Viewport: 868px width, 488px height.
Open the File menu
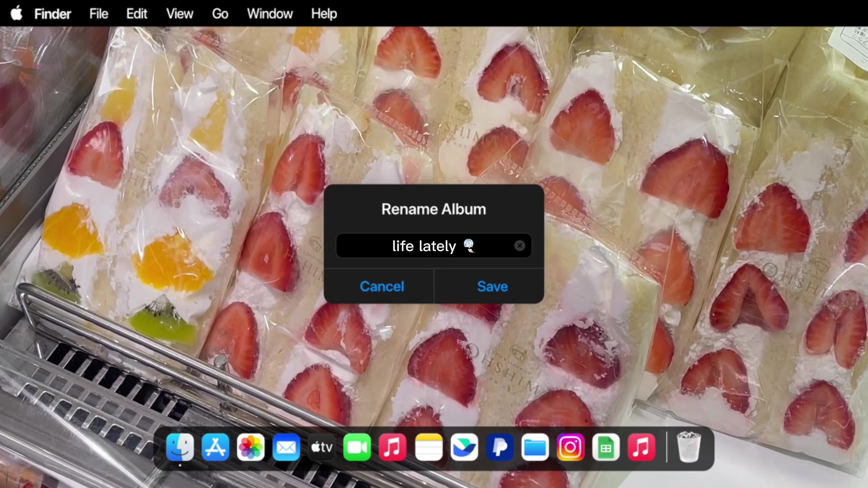pos(99,14)
